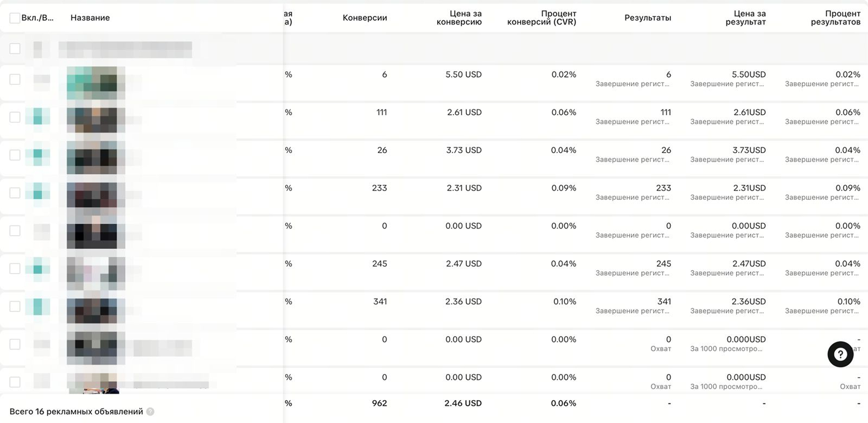
Task: Click the Вкл./В… status column header
Action: tap(37, 18)
